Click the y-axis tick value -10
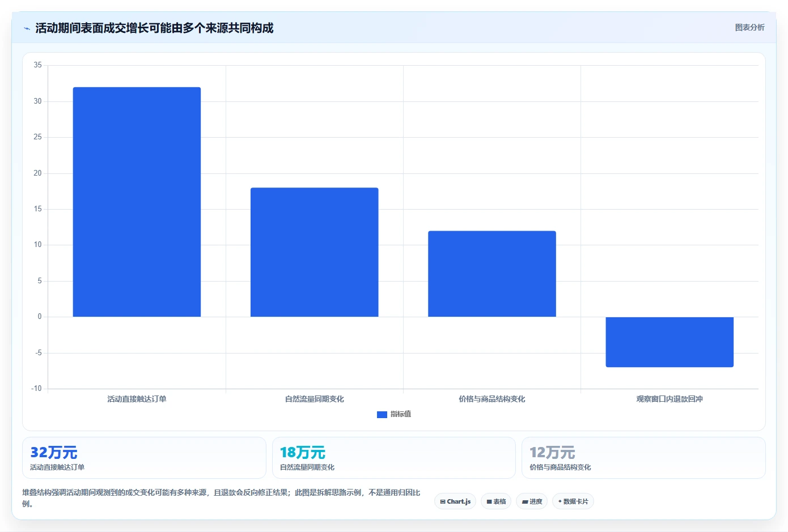The image size is (788, 532). [36, 389]
